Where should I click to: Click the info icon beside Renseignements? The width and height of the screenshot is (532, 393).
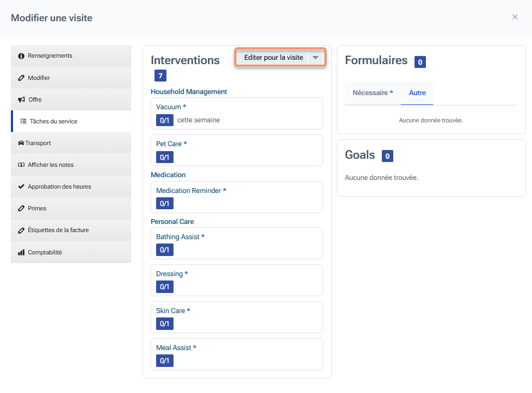tap(22, 56)
